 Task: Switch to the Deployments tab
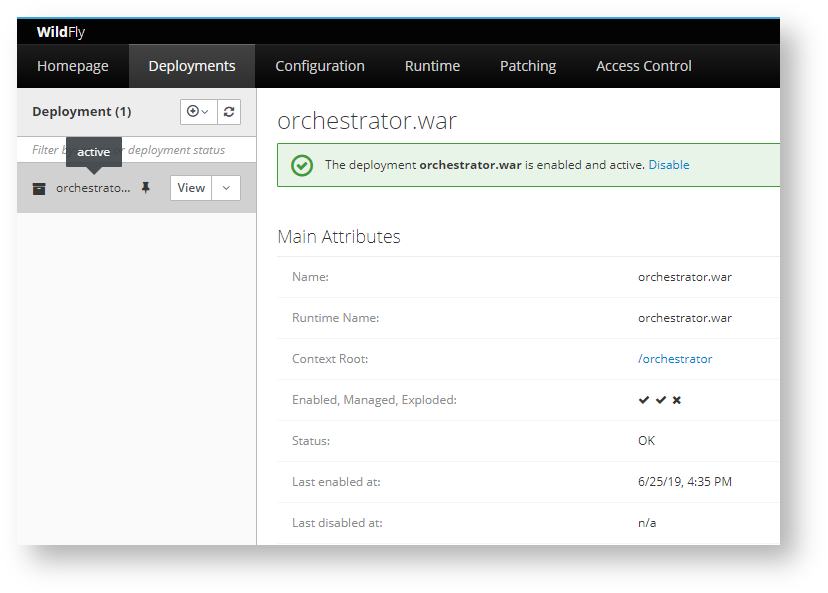point(192,66)
